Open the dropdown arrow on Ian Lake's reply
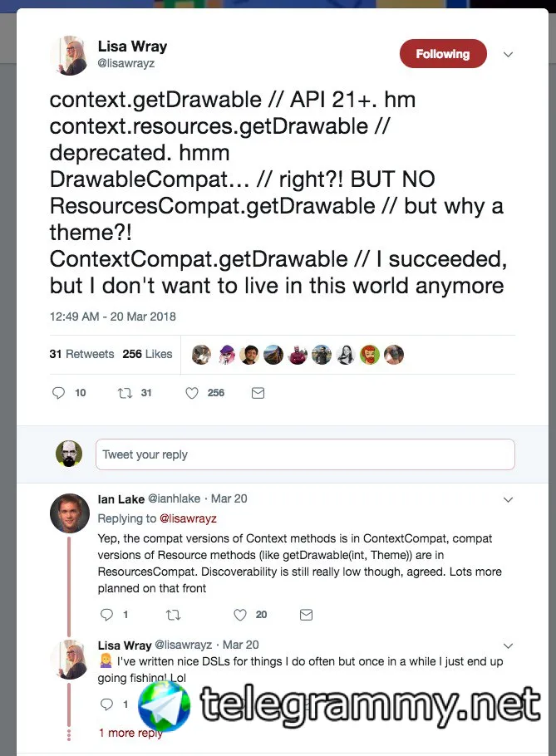This screenshot has height=756, width=556. pos(508,499)
